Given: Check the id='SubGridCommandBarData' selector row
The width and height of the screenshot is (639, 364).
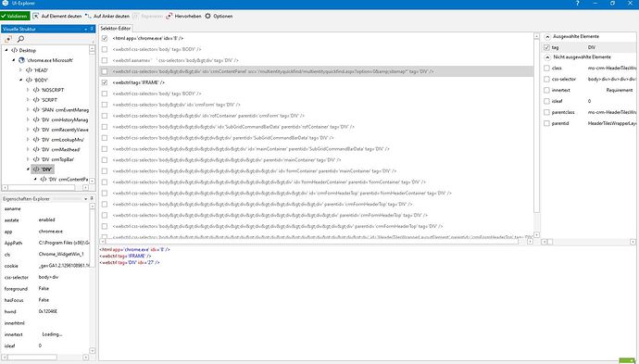Looking at the screenshot, I should (105, 127).
